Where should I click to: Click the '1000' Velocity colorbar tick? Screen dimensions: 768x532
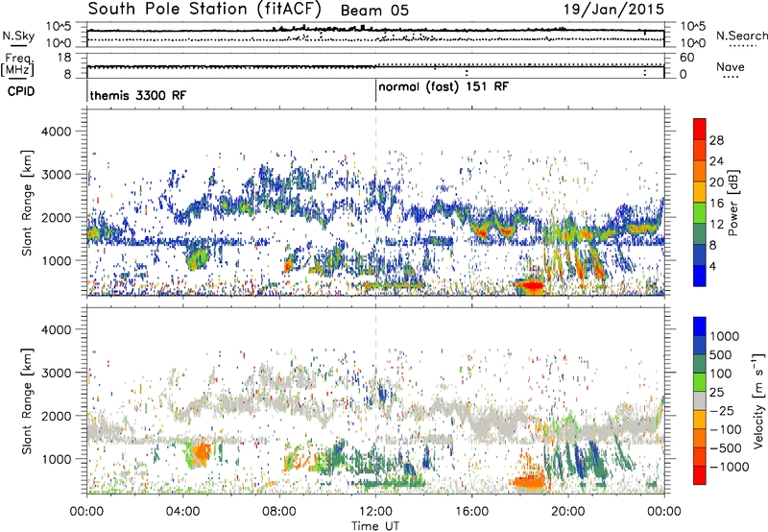(x=724, y=336)
